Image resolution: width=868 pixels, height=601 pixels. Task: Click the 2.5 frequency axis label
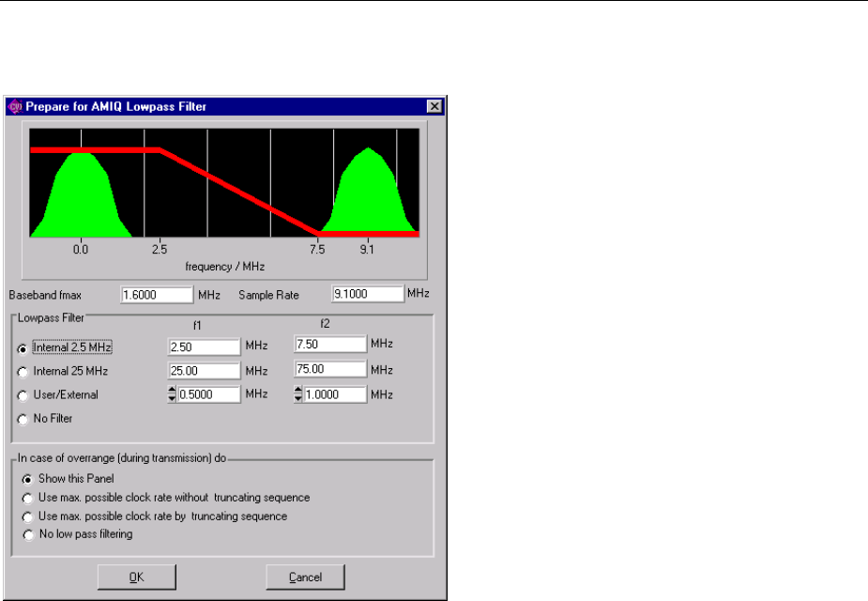pos(160,249)
